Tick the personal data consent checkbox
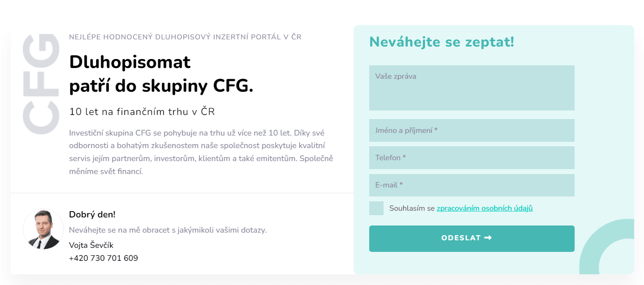644x285 pixels. click(x=376, y=208)
